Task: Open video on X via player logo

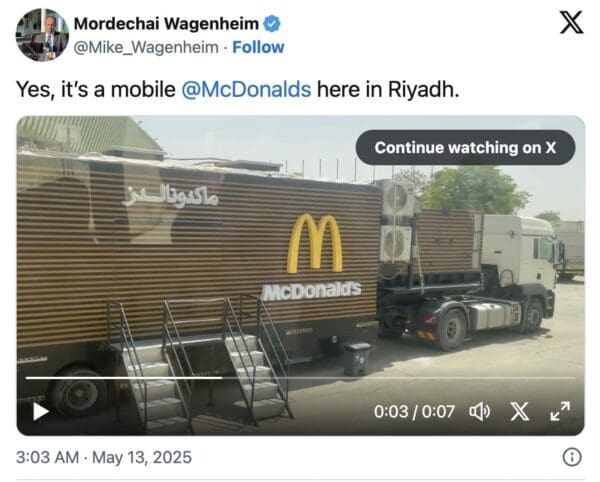Action: point(520,412)
